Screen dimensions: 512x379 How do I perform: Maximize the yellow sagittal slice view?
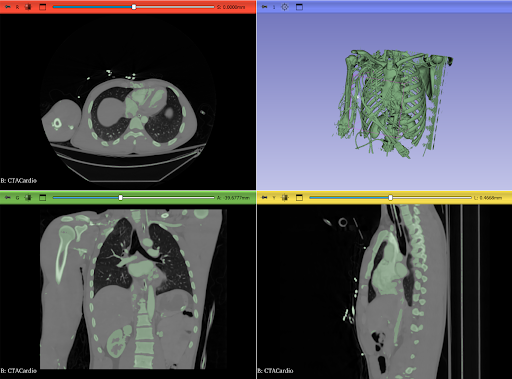(299, 198)
